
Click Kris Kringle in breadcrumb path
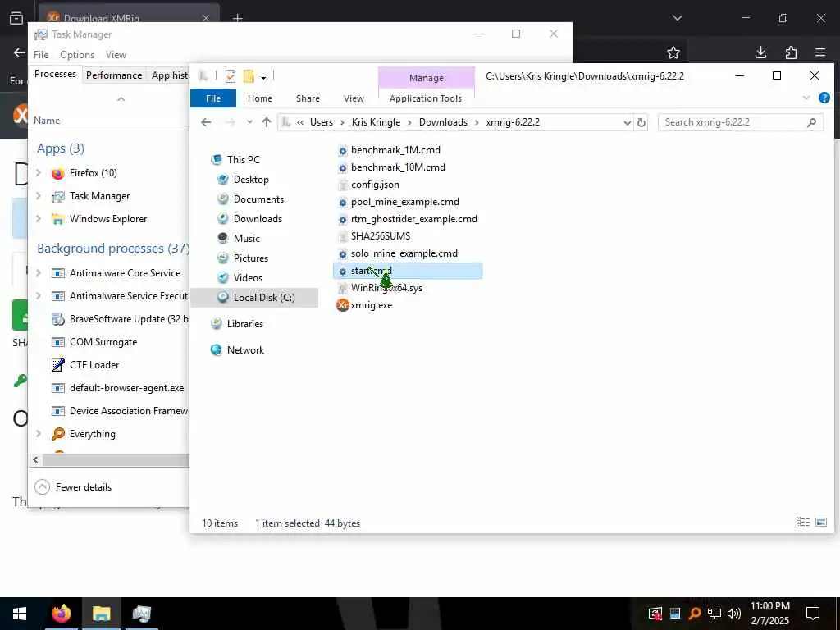376,122
